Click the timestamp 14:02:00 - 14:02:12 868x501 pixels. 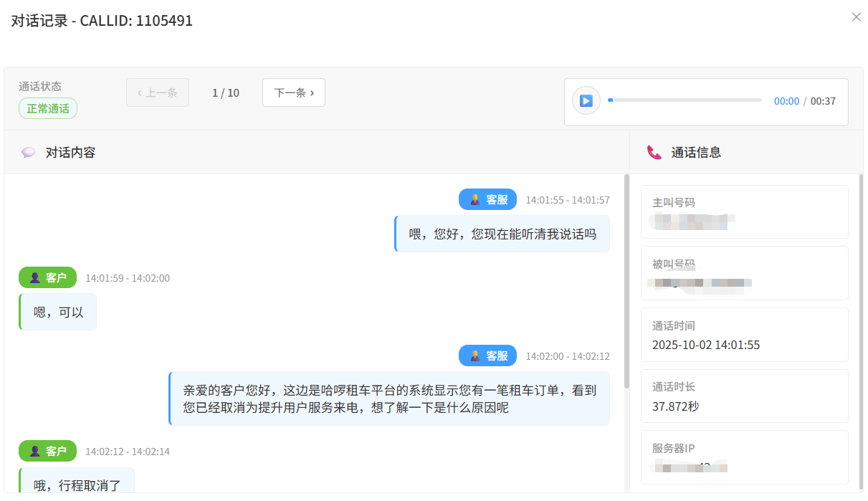568,356
